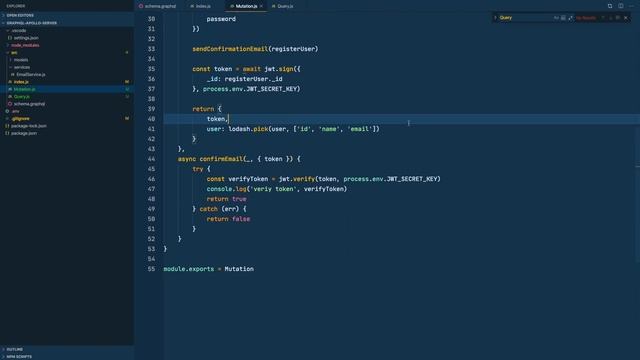The width and height of the screenshot is (640, 360).
Task: Expand the node_modules folder
Action: tap(67, 45)
